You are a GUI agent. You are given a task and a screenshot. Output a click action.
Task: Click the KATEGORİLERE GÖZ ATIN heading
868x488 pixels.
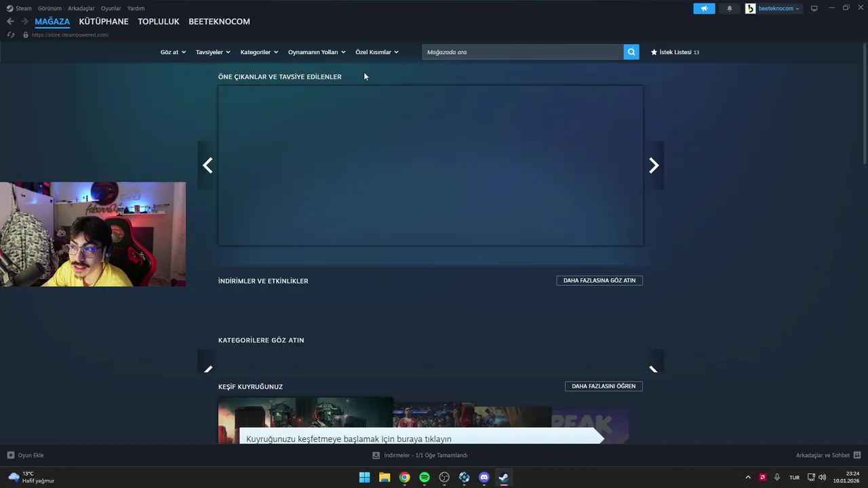point(261,340)
